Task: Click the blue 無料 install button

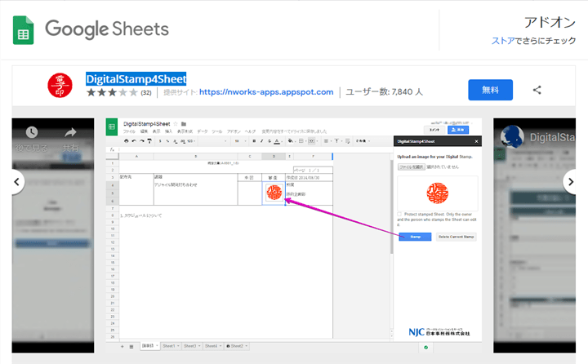Action: (490, 90)
